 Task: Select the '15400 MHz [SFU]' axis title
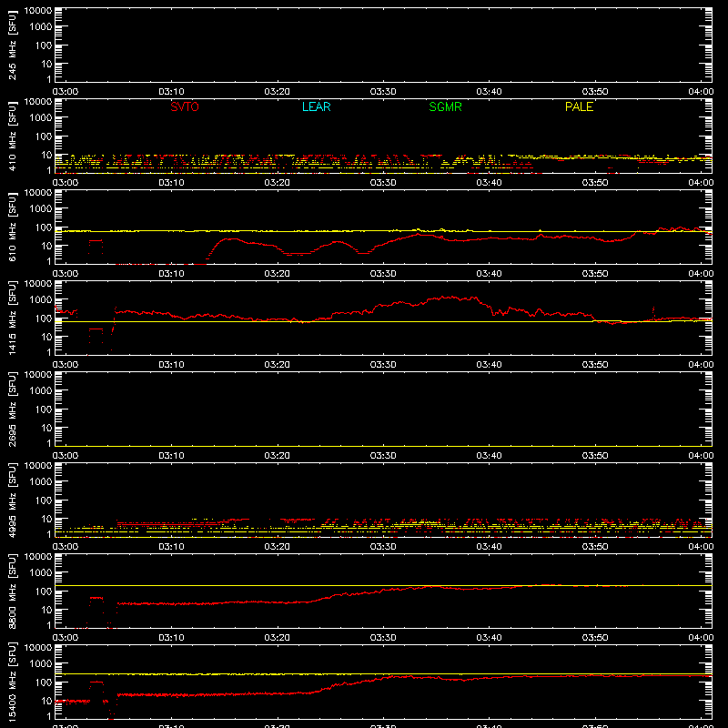coord(13,682)
